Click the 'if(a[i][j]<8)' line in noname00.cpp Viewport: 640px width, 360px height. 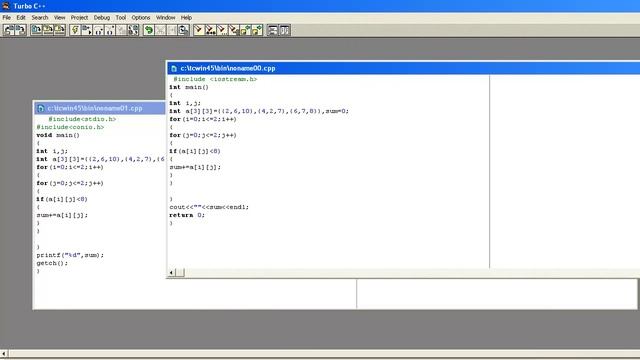[195, 151]
